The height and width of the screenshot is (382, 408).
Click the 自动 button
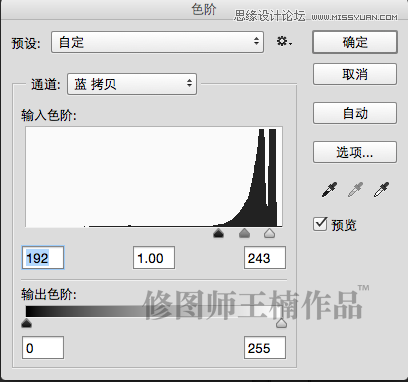tap(355, 113)
